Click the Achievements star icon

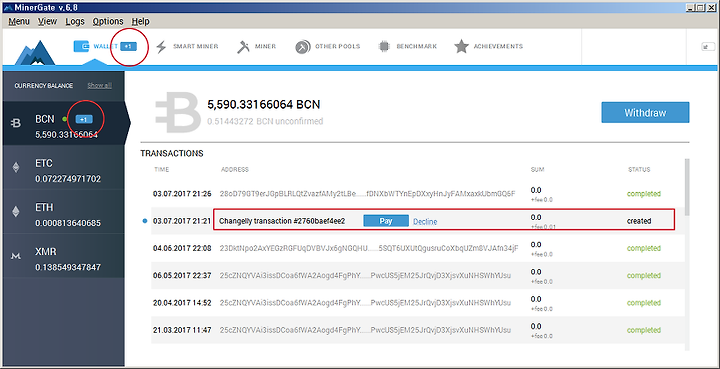461,46
